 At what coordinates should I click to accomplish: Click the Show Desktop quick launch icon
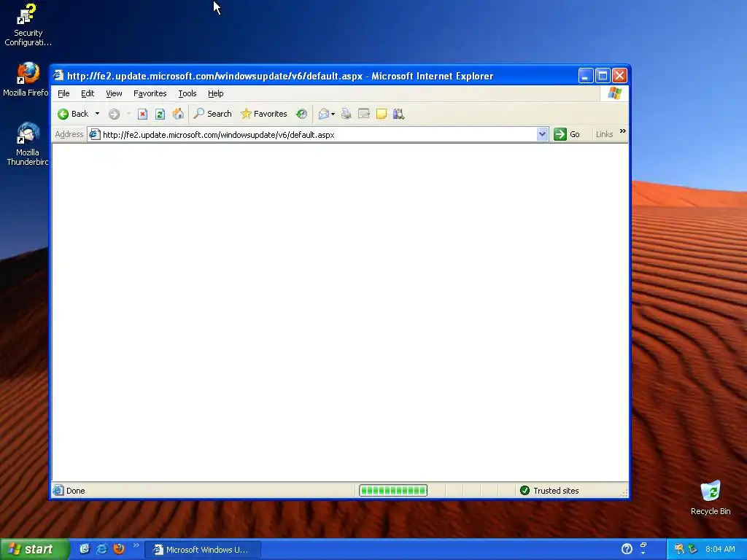(85, 549)
